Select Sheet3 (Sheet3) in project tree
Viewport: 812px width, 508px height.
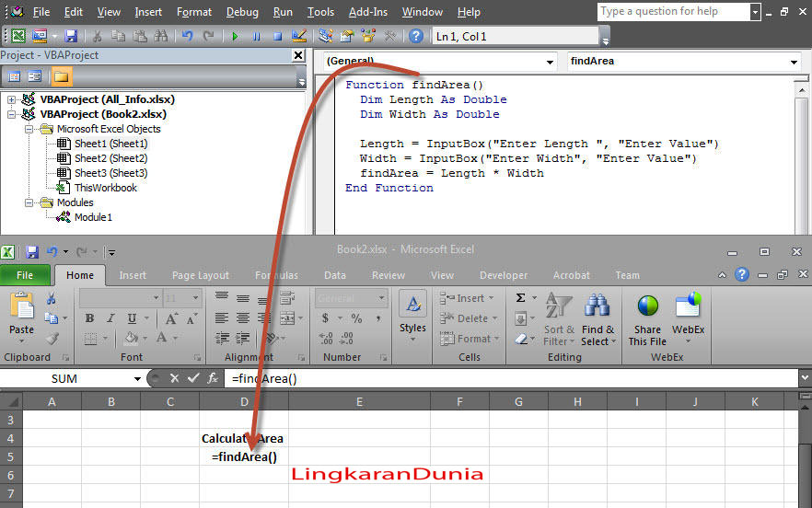[110, 173]
